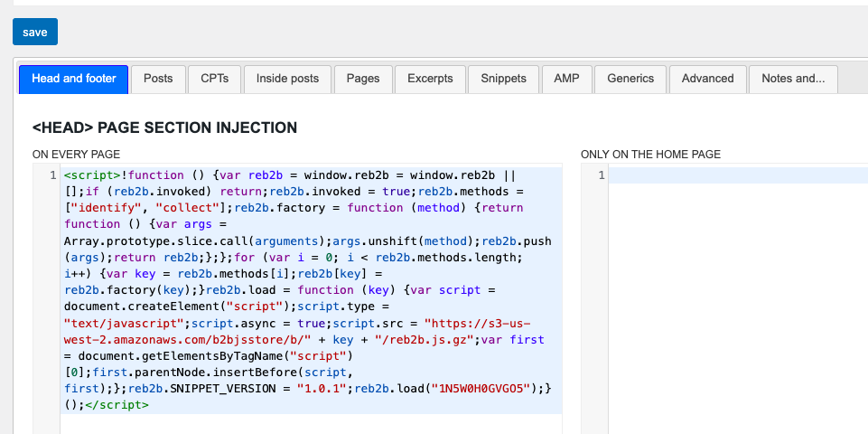Go to the Inside posts tab

pyautogui.click(x=287, y=79)
